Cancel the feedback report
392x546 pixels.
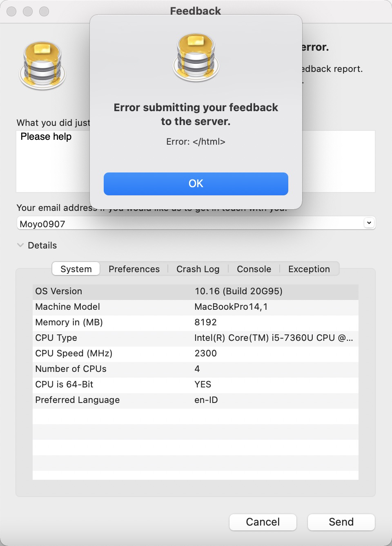tap(263, 522)
